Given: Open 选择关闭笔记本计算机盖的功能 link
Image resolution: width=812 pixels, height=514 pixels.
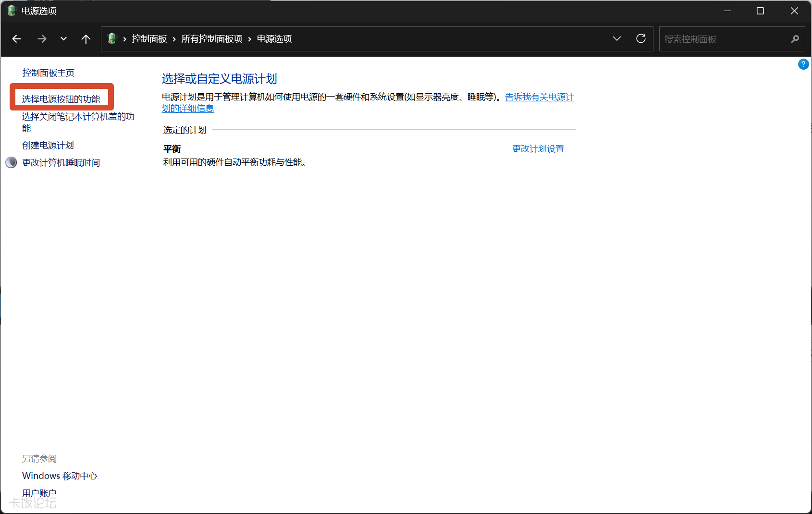Looking at the screenshot, I should tap(78, 122).
